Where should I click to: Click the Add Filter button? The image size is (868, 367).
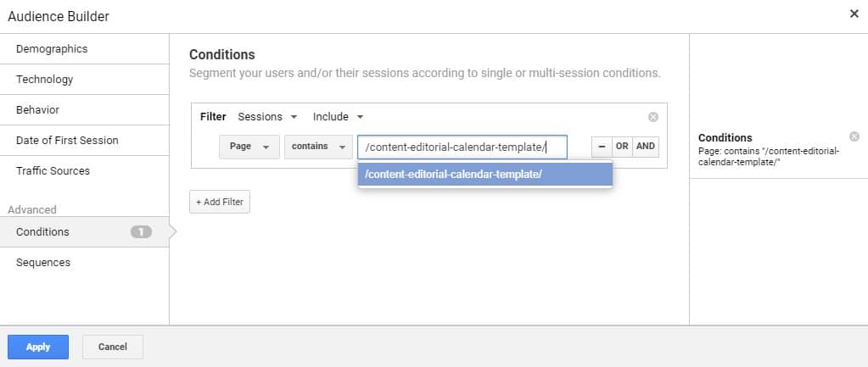click(x=220, y=203)
